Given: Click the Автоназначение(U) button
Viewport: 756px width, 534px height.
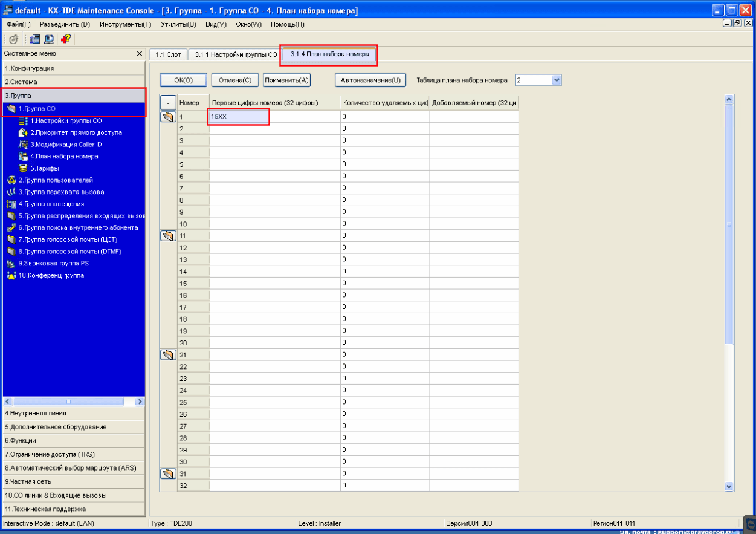Looking at the screenshot, I should [370, 80].
